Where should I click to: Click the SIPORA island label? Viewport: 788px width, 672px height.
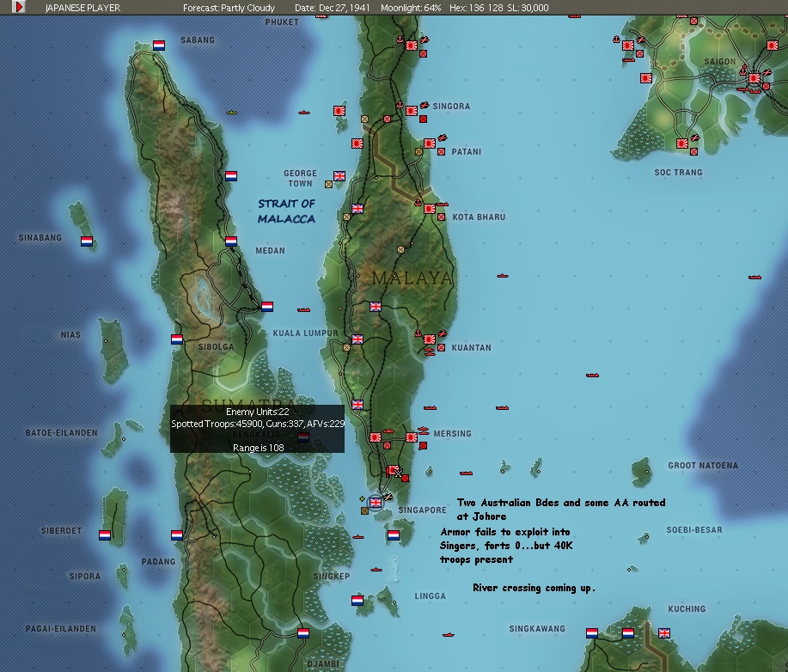pos(85,576)
